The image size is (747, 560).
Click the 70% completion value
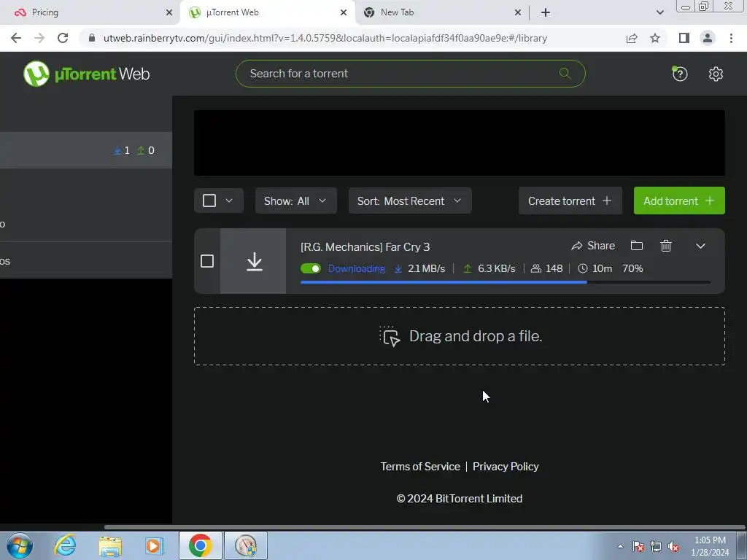632,268
